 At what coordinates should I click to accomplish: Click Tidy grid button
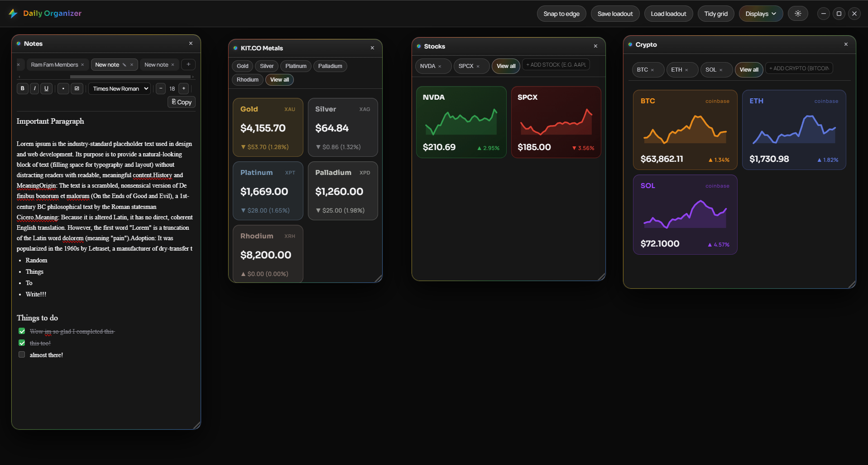coord(716,14)
